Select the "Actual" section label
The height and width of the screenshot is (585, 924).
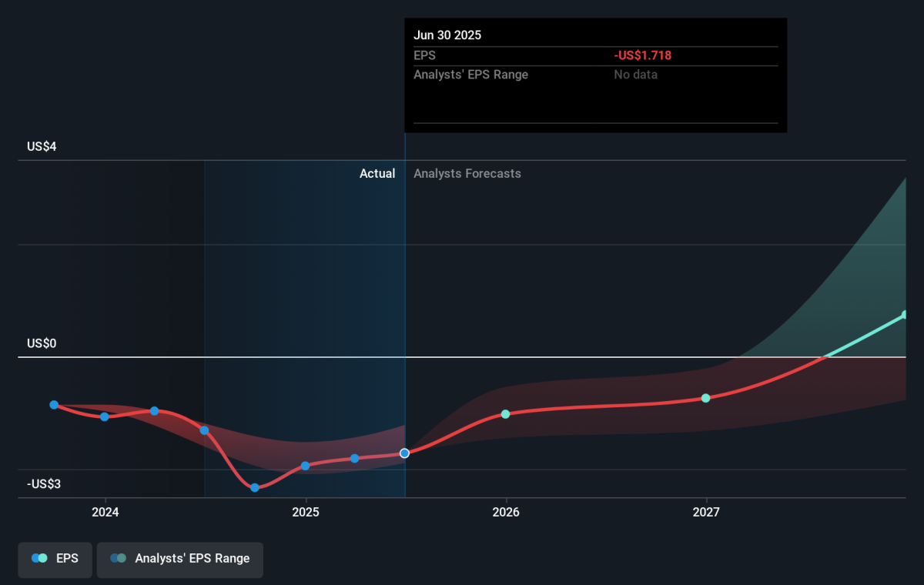377,174
